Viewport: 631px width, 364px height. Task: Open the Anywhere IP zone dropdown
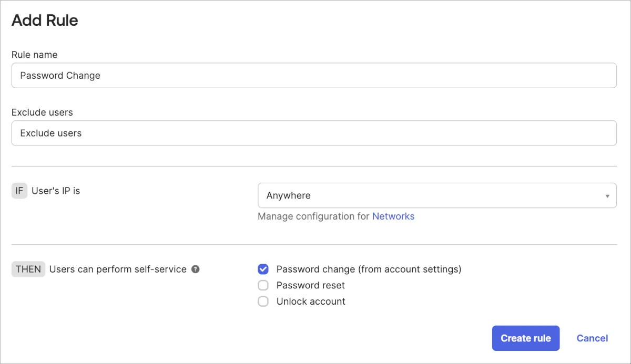click(436, 195)
